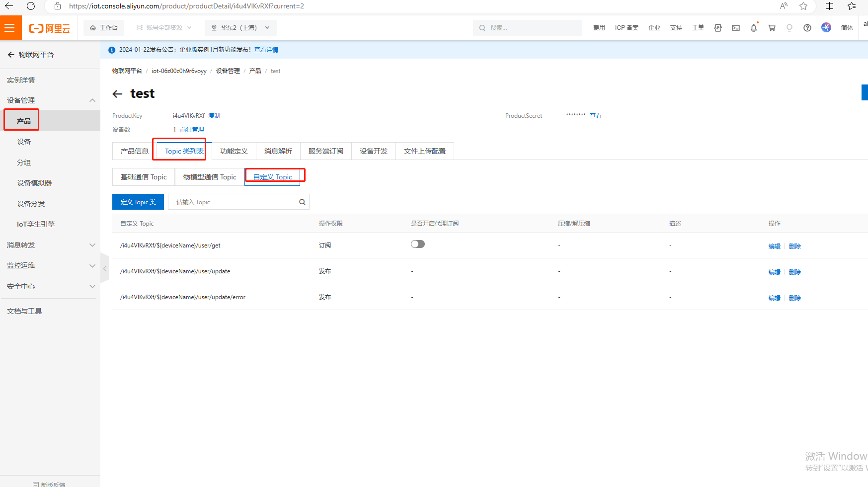Click the help question mark icon
The image size is (868, 487).
coord(807,28)
